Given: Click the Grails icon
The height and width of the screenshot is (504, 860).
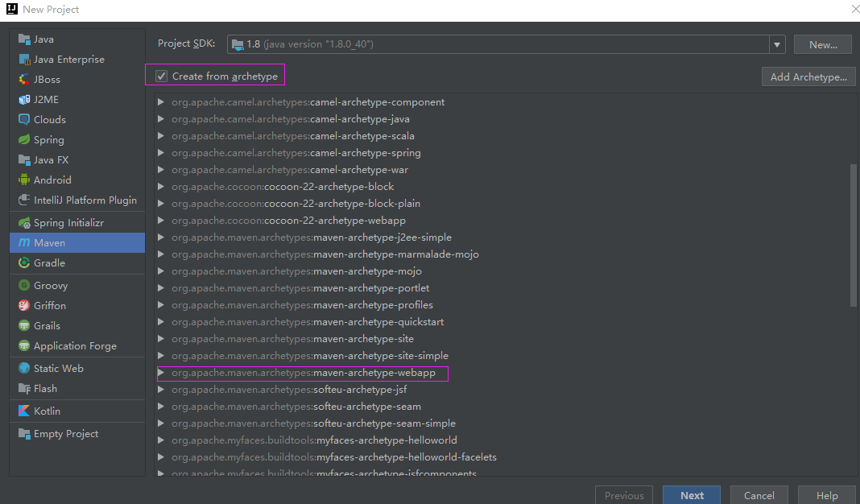Looking at the screenshot, I should pyautogui.click(x=24, y=326).
